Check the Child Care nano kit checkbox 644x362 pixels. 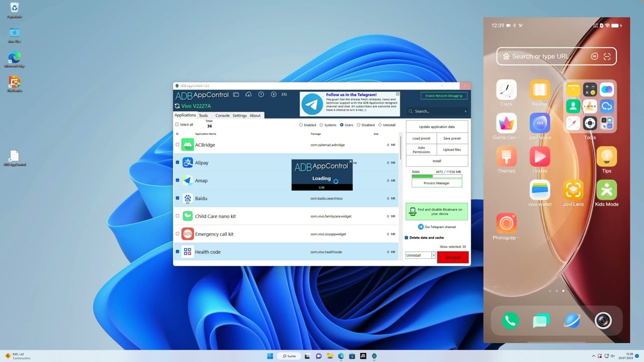[x=178, y=216]
